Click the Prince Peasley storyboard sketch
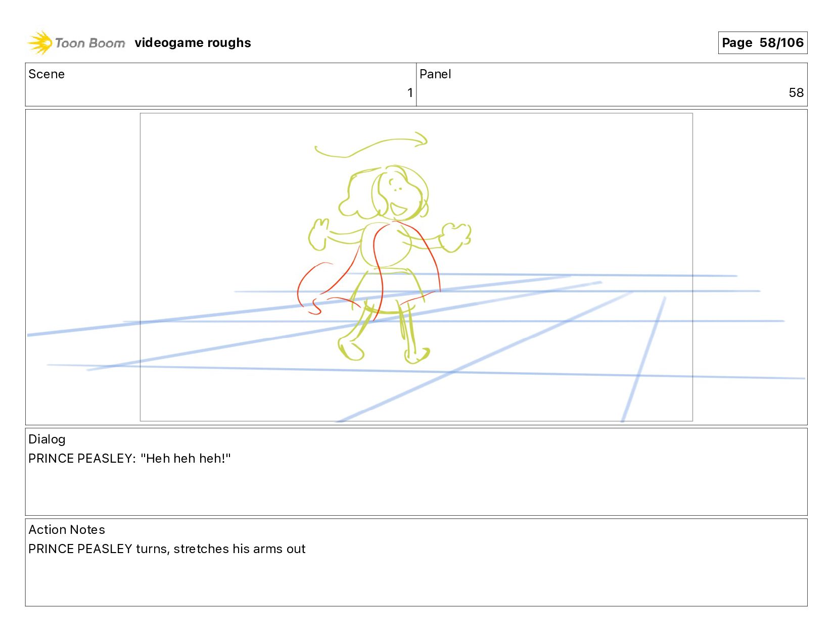Image resolution: width=834 pixels, height=644 pixels. (389, 247)
